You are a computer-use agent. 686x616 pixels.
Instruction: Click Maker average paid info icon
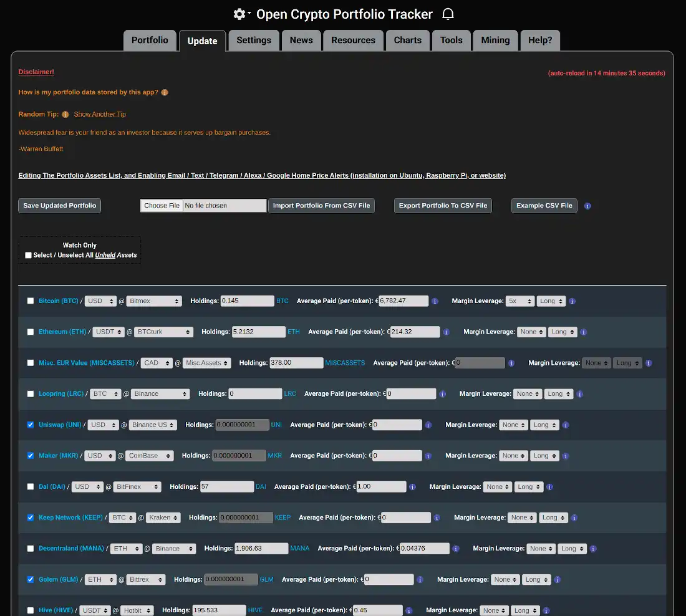[x=428, y=456]
